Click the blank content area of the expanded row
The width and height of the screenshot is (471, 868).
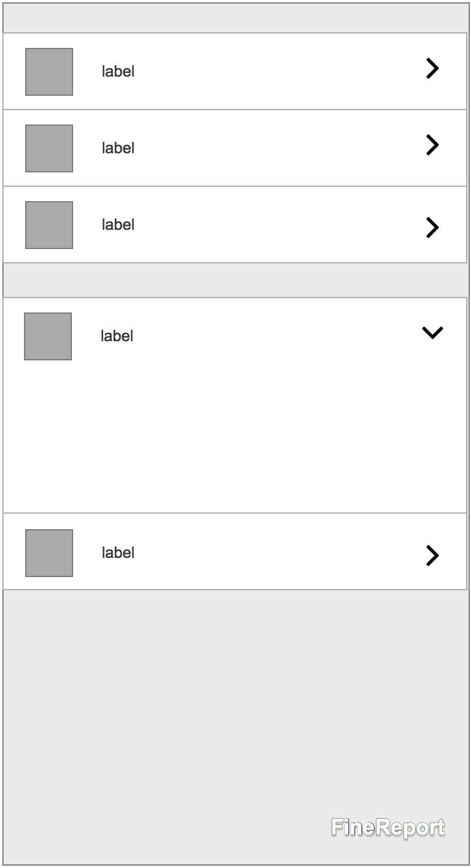click(x=235, y=437)
